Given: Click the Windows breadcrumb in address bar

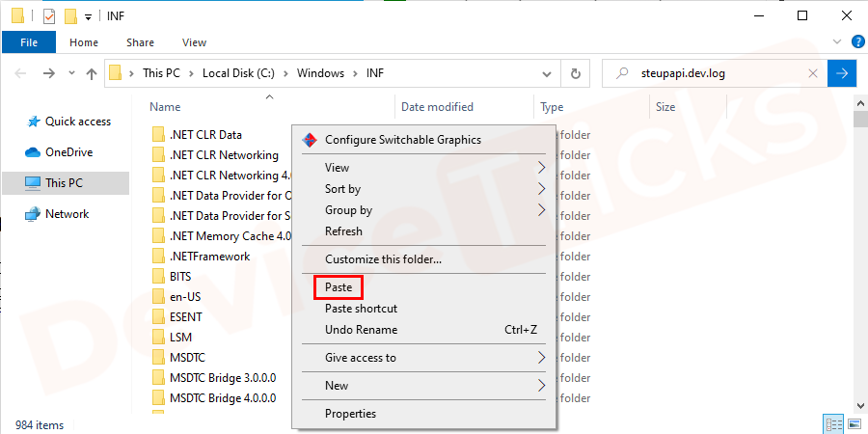Looking at the screenshot, I should [320, 73].
